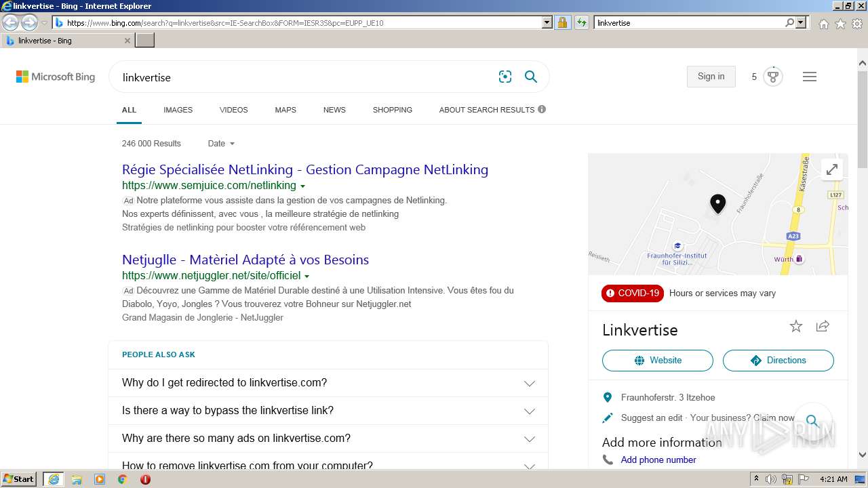Click the red Opera-style taskbar icon
Screen dimensions: 868x488
[145, 479]
